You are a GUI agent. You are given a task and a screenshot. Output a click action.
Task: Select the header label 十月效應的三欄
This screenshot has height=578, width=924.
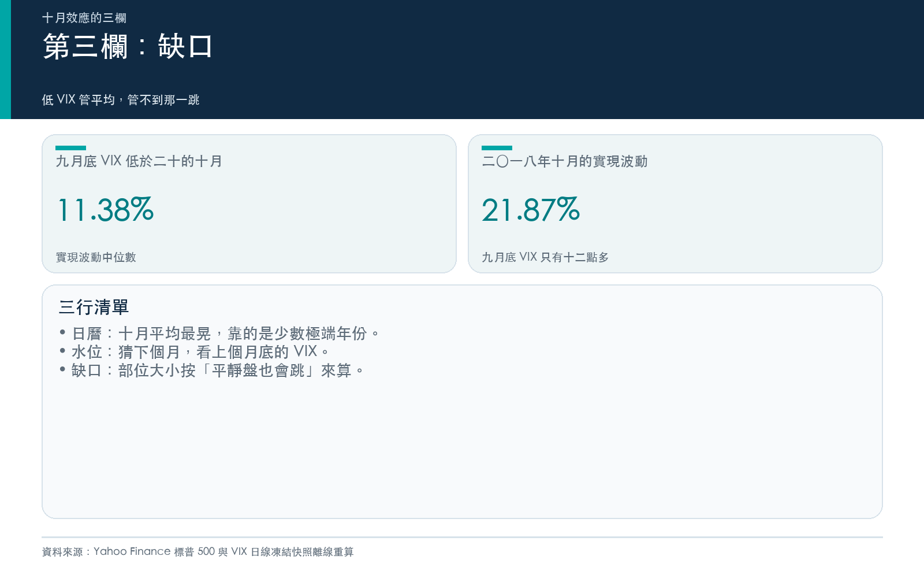(84, 18)
